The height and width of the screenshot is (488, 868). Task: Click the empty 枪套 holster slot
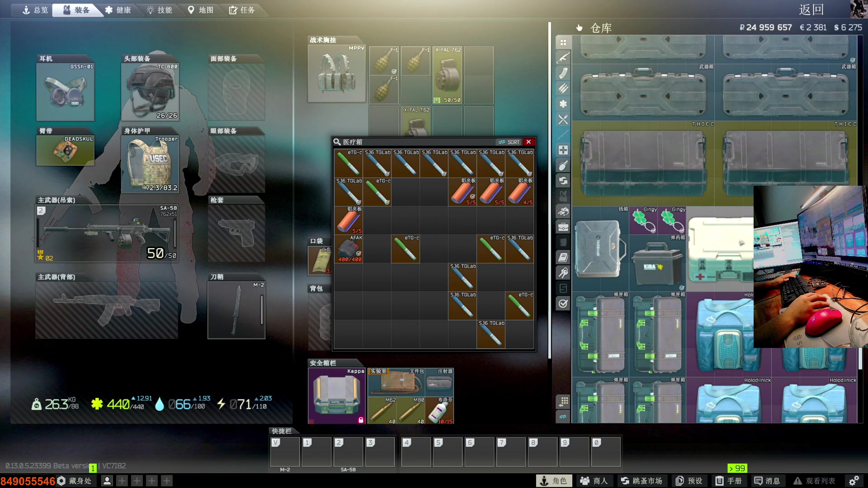coord(236,233)
